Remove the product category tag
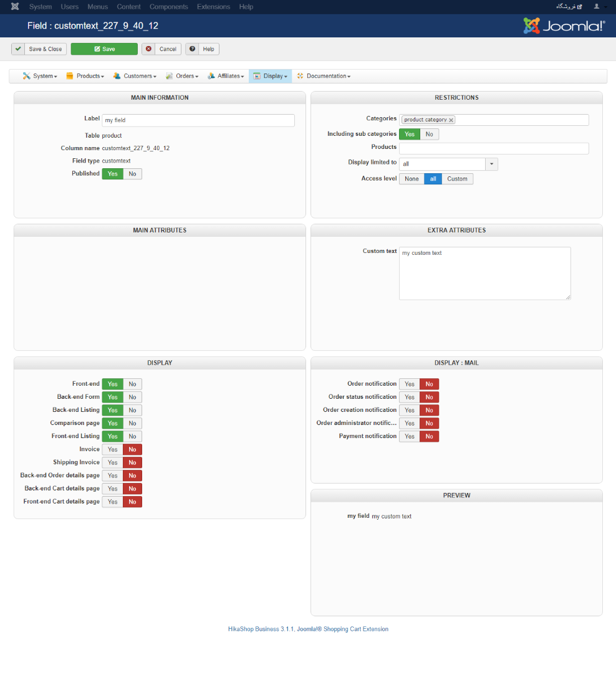Image resolution: width=616 pixels, height=673 pixels. (451, 120)
